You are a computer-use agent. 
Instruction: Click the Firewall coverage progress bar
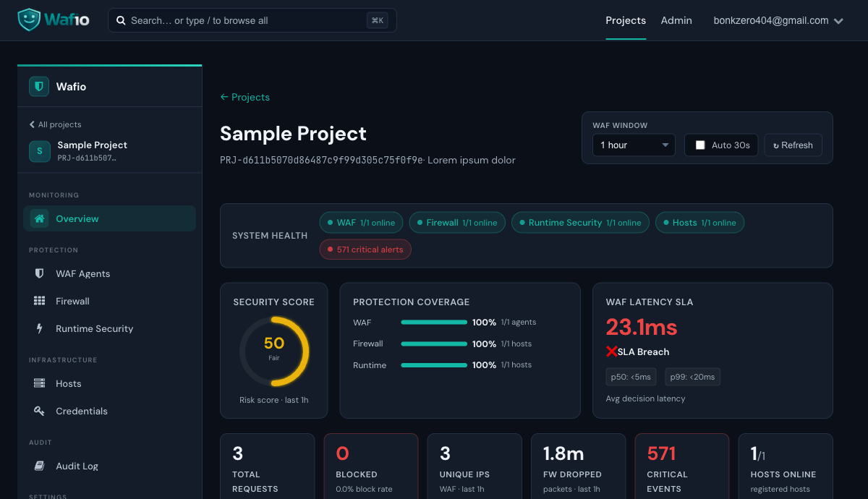tap(434, 344)
